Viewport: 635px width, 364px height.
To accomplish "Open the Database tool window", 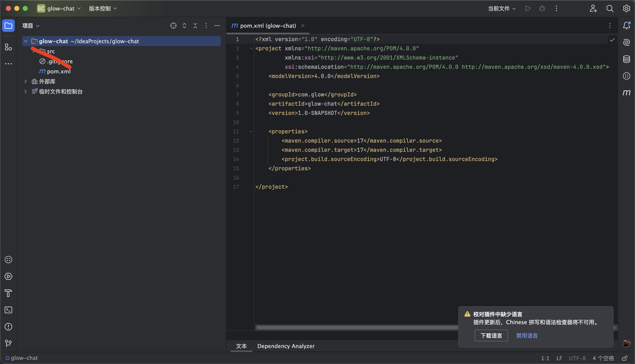I will tap(626, 59).
